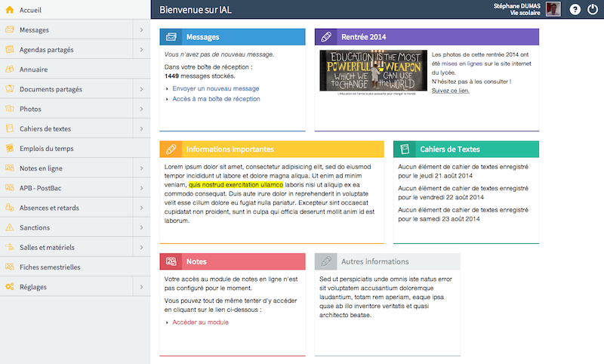Viewport: 604px width, 364px height.
Task: Click the Suivez ce lien link
Action: click(x=450, y=91)
